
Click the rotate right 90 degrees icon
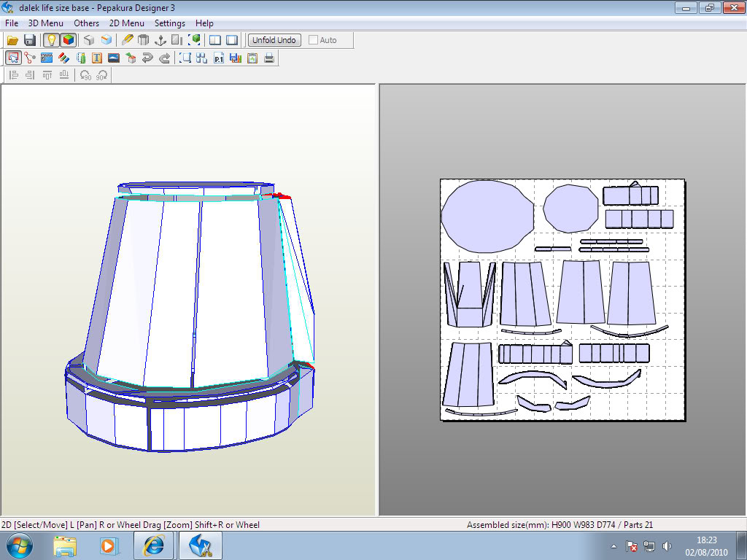point(102,75)
